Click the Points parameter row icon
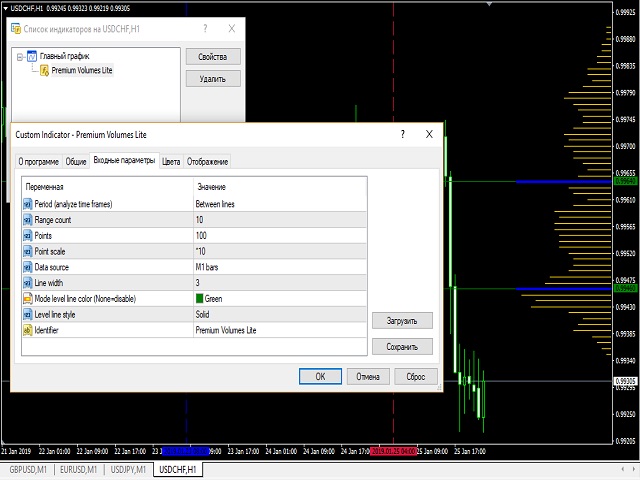Screen dimensions: 640x480 click(27, 236)
